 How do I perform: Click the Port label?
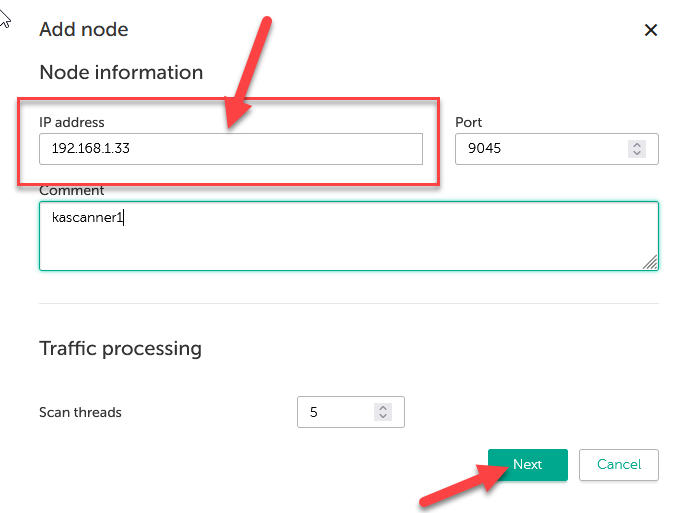pos(469,122)
